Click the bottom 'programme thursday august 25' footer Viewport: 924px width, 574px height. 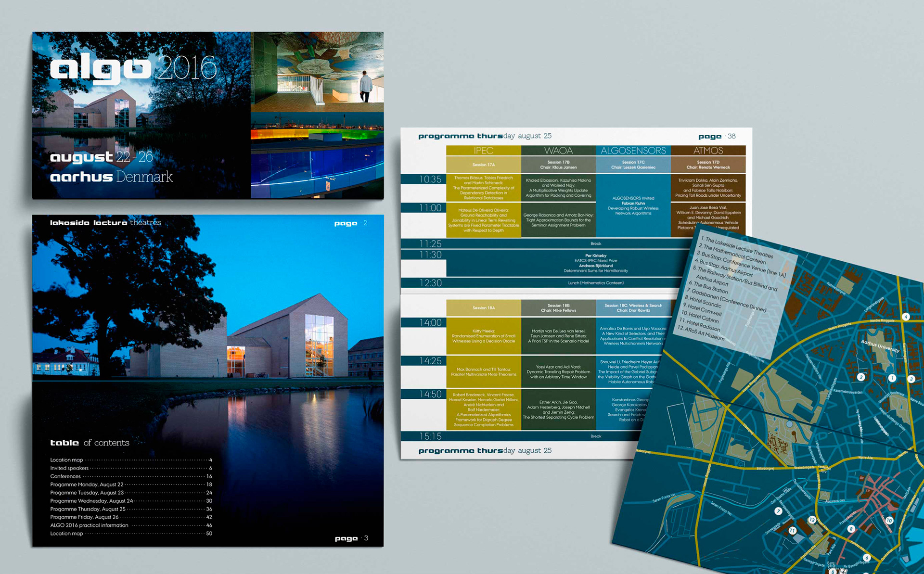tap(485, 451)
